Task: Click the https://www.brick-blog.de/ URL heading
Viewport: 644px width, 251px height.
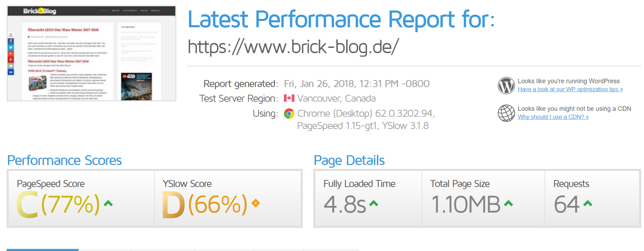Action: 293,47
